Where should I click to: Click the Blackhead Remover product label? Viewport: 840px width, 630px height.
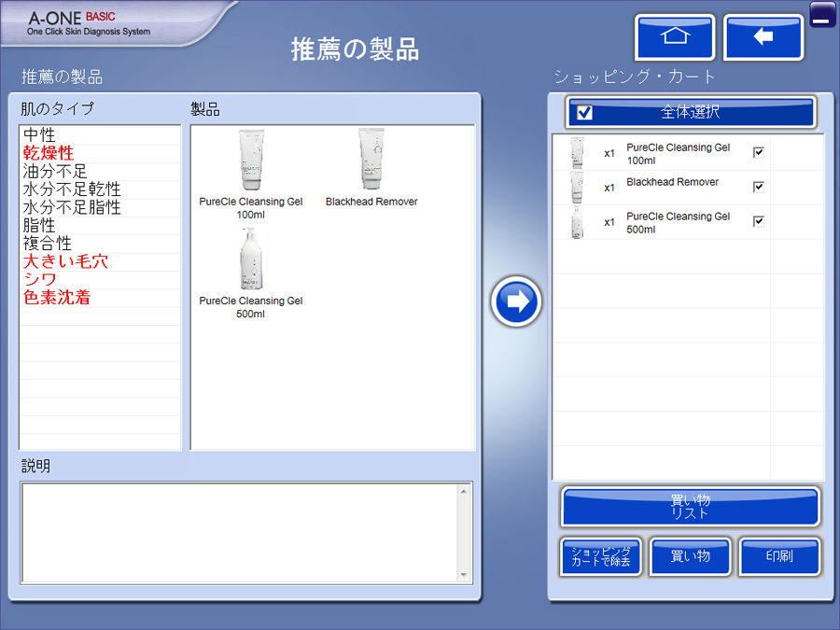[x=371, y=202]
